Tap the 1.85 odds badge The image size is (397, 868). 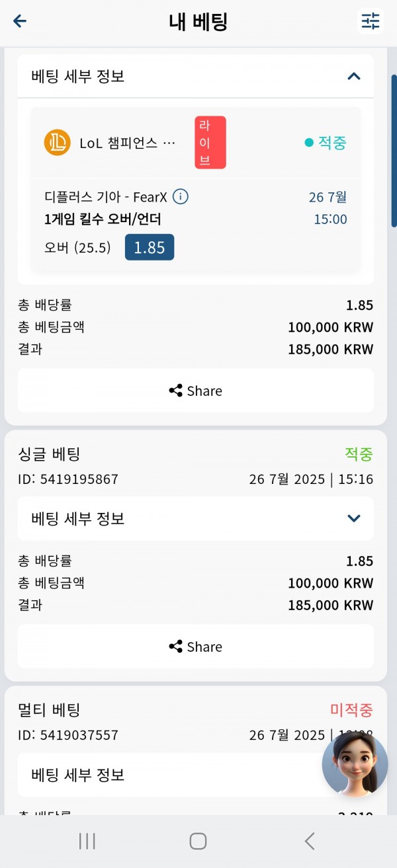click(150, 247)
